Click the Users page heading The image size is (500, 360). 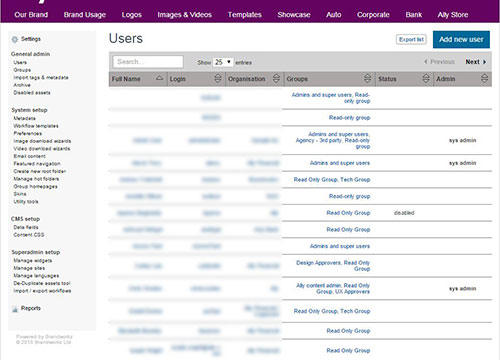point(126,38)
